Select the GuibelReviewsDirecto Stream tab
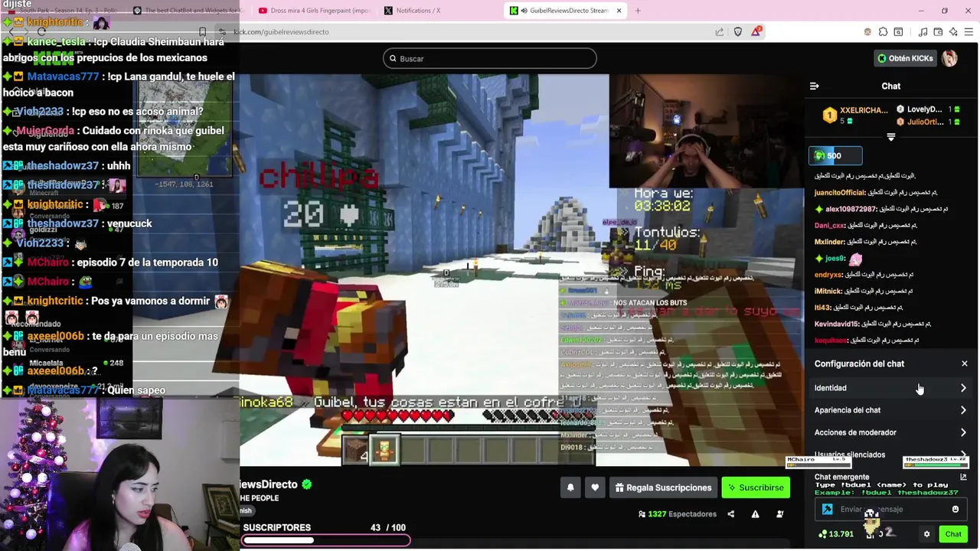The height and width of the screenshot is (551, 980). pos(567,11)
